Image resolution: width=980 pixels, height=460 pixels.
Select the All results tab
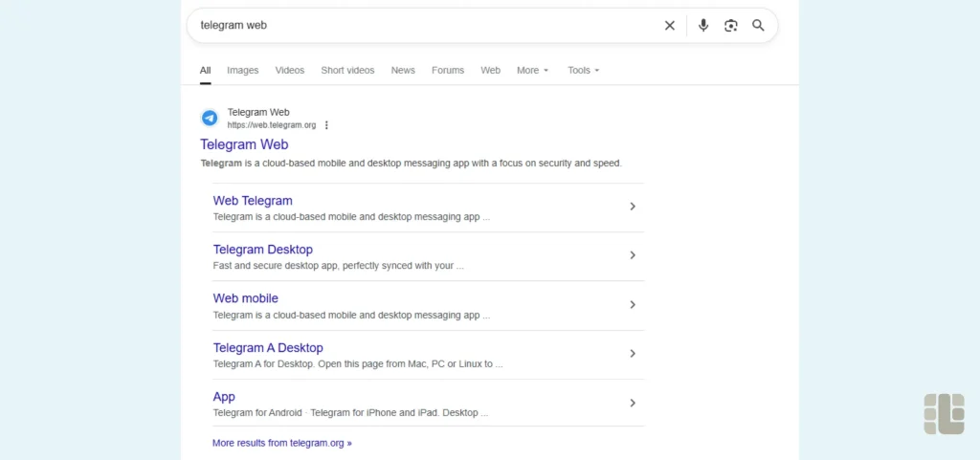(x=205, y=71)
